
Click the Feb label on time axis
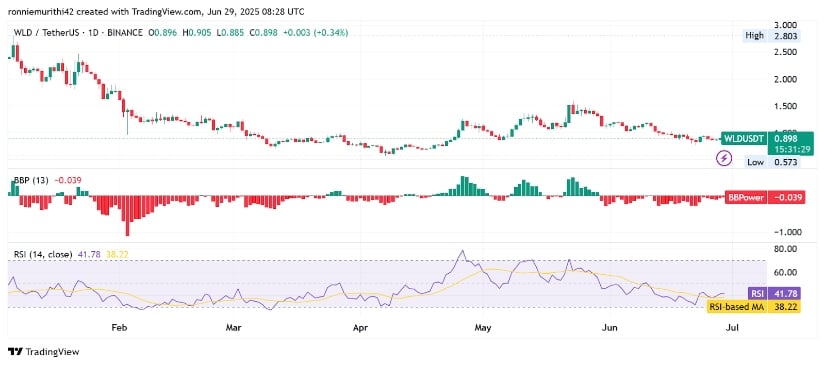[119, 329]
